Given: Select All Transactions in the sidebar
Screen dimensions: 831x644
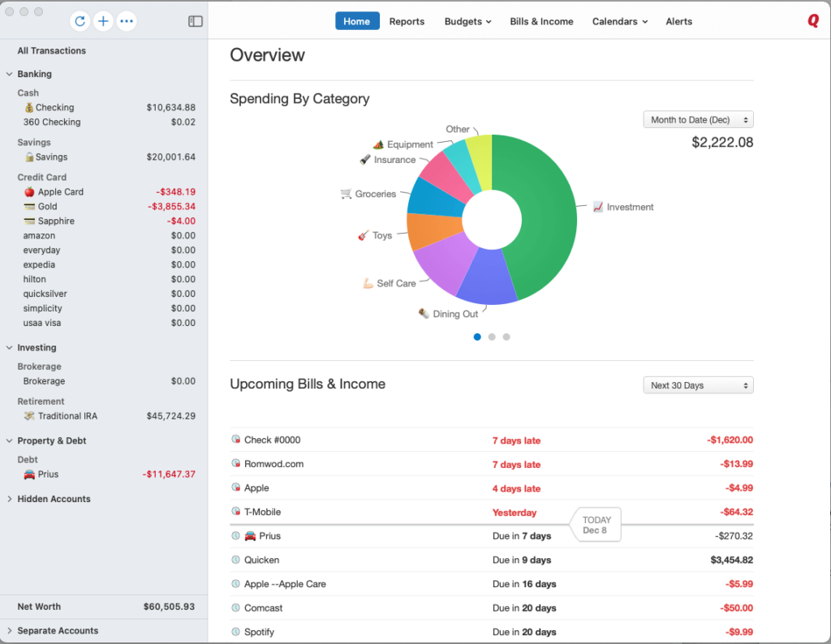Looking at the screenshot, I should click(x=51, y=50).
